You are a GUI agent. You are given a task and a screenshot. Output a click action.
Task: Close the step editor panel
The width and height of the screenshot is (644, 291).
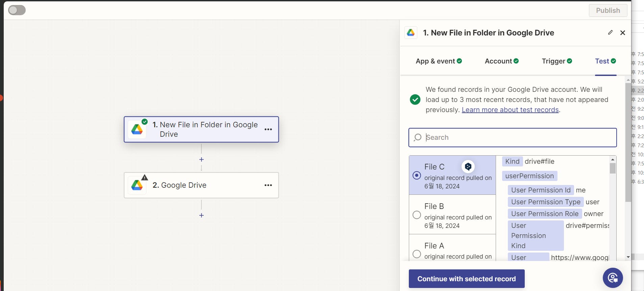[x=623, y=33]
